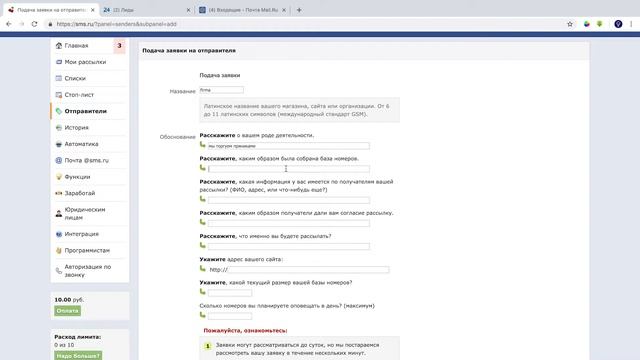
Task: Click the номеров в день field
Action: click(x=230, y=316)
